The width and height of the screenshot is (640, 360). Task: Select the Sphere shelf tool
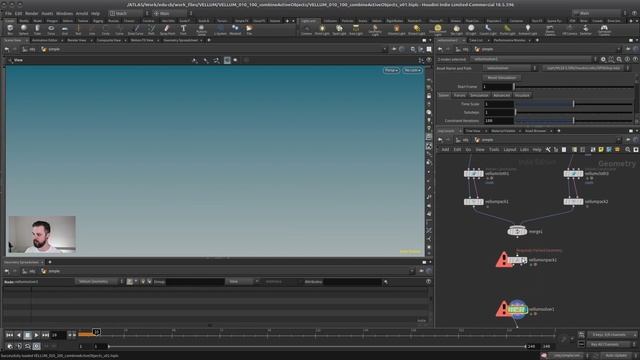(24, 29)
